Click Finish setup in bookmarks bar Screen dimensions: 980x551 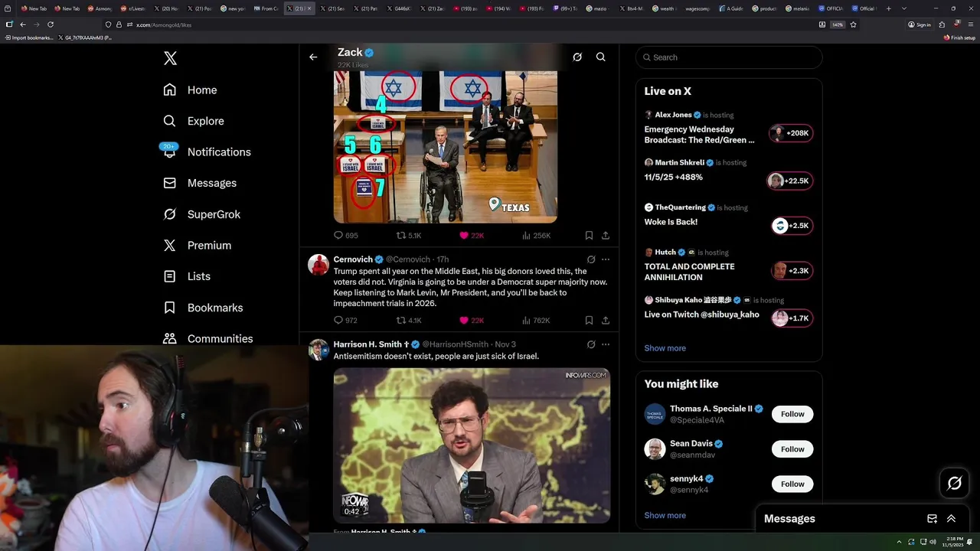point(959,37)
